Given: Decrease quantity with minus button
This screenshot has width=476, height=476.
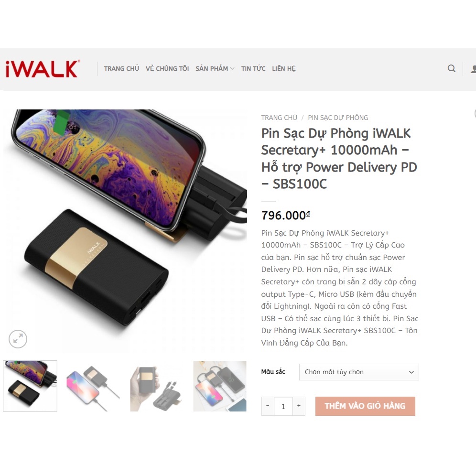Looking at the screenshot, I should coord(268,406).
